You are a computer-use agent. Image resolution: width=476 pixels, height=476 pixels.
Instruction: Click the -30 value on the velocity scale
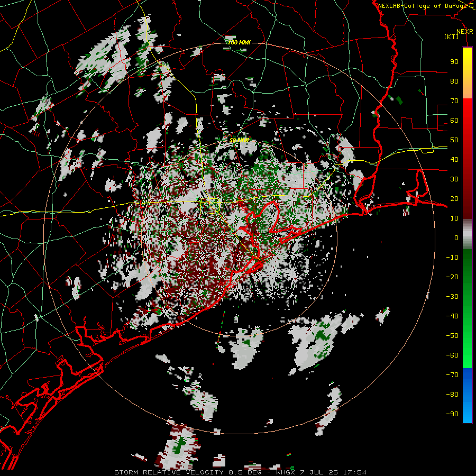tap(452, 297)
